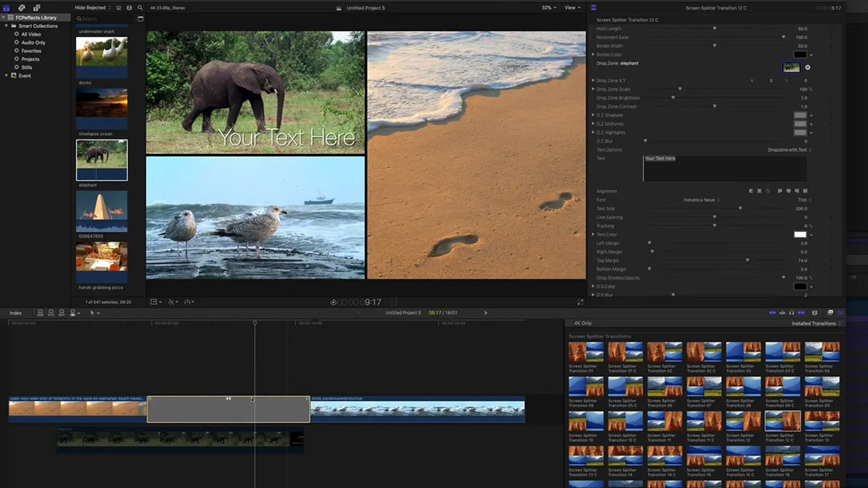Screen dimensions: 868x488
Task: Click the connect clip edit icon
Action: (41, 313)
